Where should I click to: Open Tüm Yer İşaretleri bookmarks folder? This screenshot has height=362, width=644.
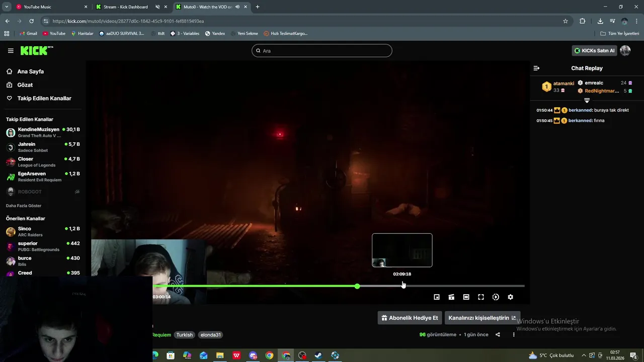coord(620,34)
